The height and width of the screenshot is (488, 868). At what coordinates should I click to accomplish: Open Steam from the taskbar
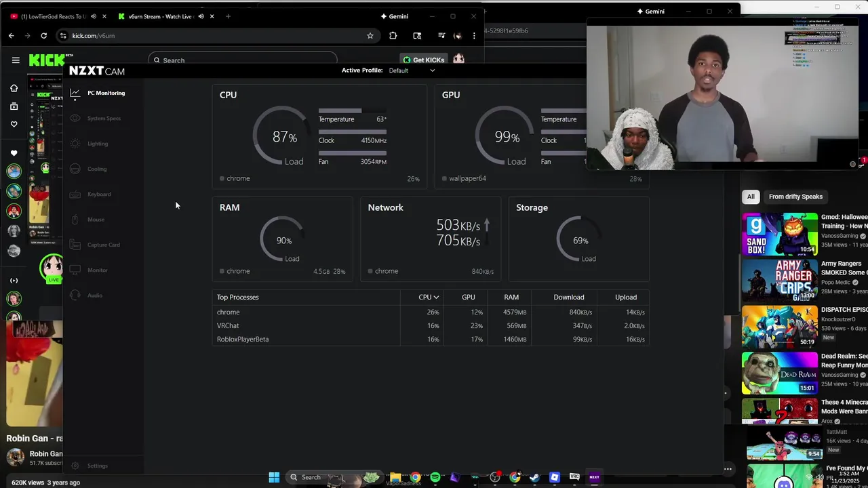tap(534, 477)
